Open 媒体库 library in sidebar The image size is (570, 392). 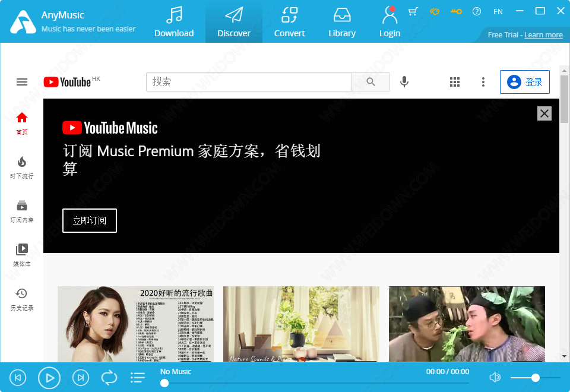22,255
